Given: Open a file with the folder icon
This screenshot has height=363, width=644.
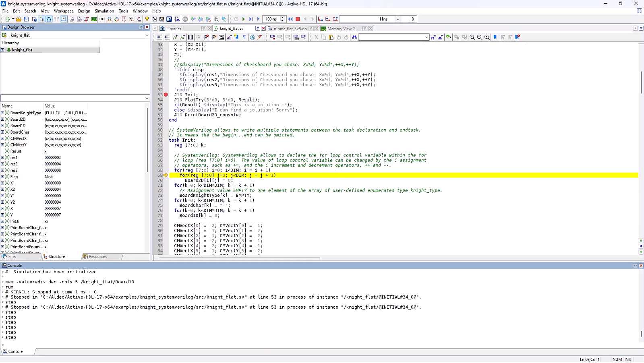Looking at the screenshot, I should [19, 19].
